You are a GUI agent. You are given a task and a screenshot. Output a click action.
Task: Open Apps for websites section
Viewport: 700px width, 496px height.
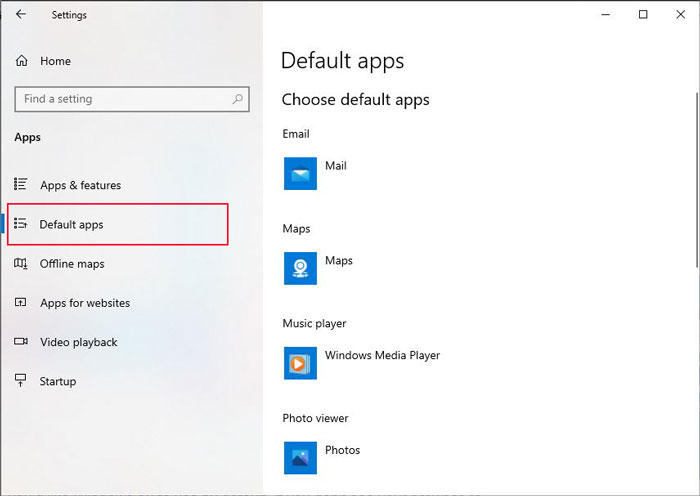(x=85, y=303)
